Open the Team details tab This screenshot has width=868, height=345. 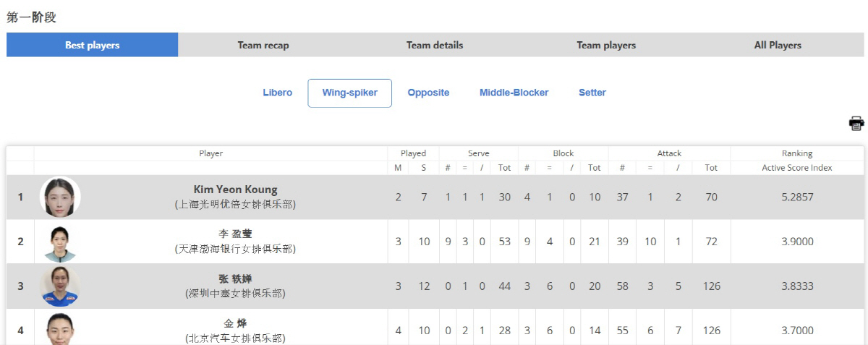point(435,45)
